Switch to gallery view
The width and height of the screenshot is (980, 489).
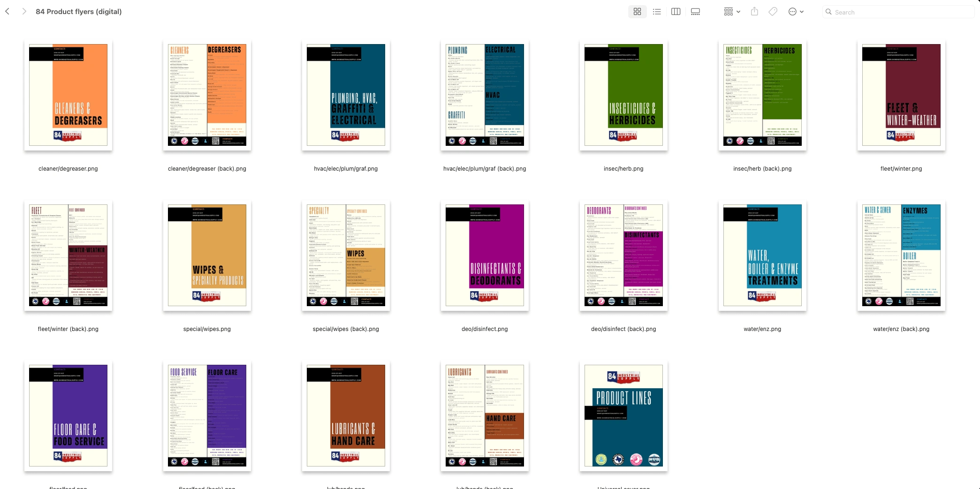click(695, 11)
